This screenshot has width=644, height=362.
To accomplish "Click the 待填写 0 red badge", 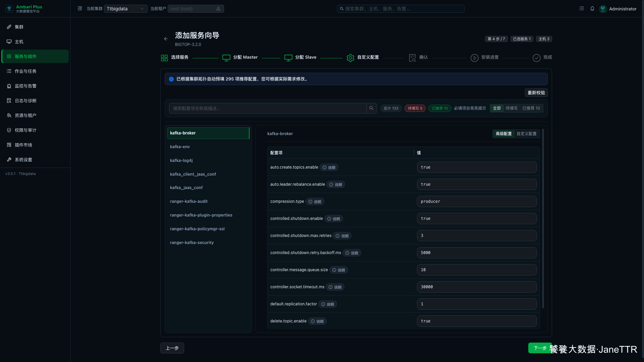I will coord(415,108).
